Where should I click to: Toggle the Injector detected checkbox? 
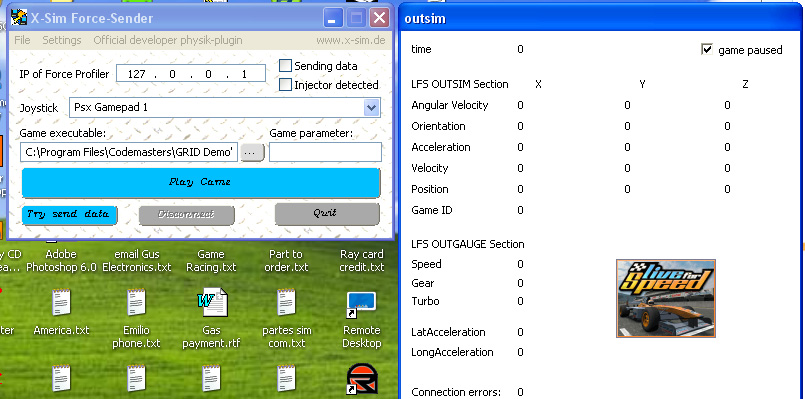(x=285, y=85)
